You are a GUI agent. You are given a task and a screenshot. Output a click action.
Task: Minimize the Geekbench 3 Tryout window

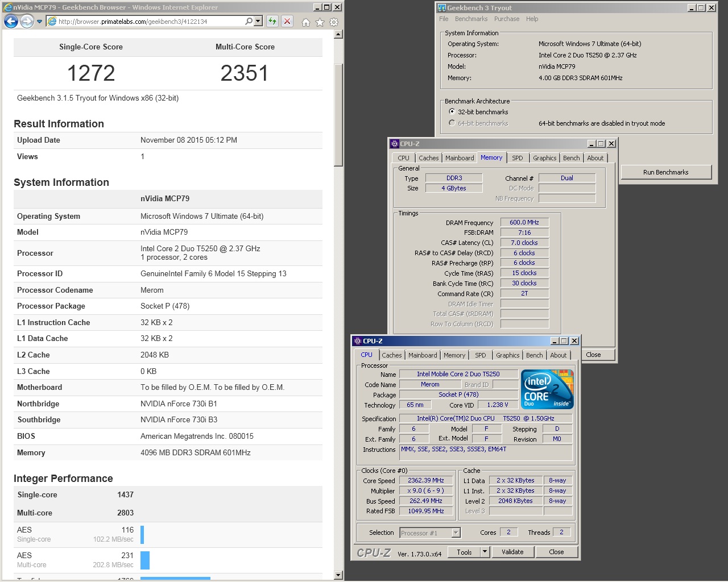click(692, 8)
